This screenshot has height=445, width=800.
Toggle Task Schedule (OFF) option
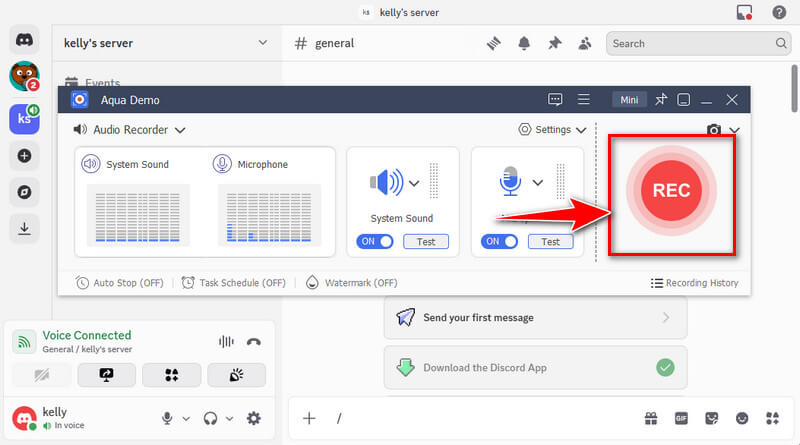click(234, 283)
